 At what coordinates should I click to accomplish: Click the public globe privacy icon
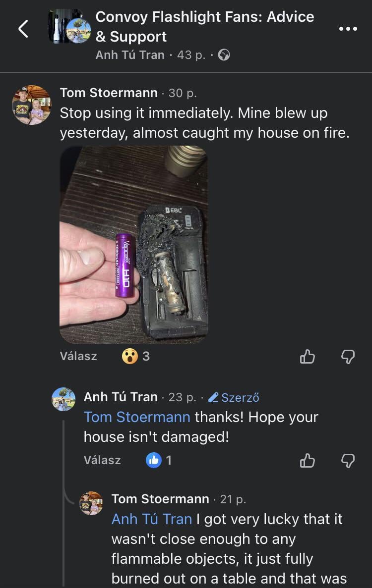(224, 55)
